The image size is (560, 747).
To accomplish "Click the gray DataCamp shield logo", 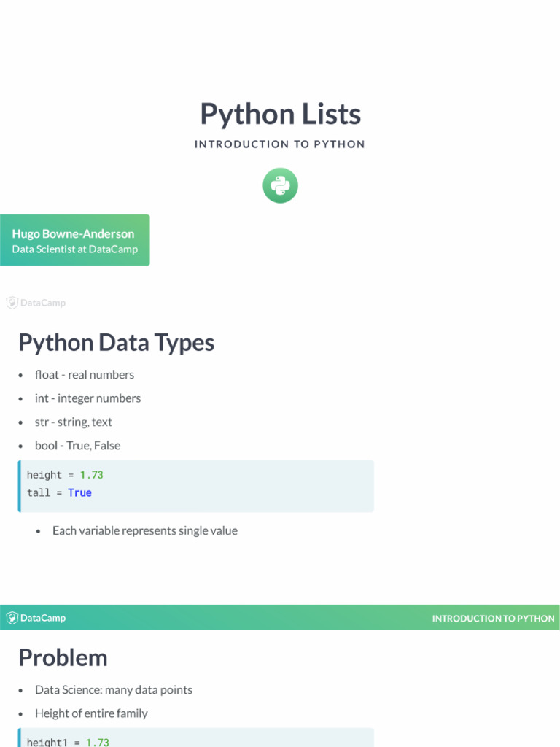I will coord(12,303).
